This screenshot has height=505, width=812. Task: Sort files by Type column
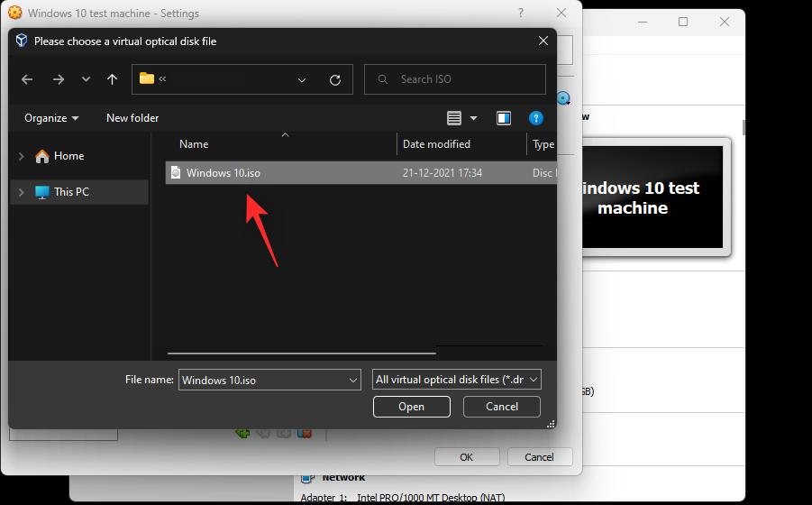pos(543,144)
